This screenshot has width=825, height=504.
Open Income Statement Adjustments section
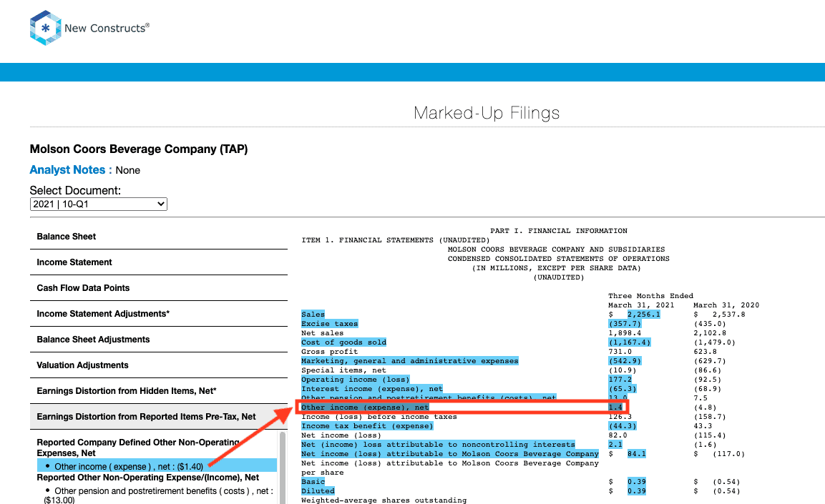pos(158,314)
